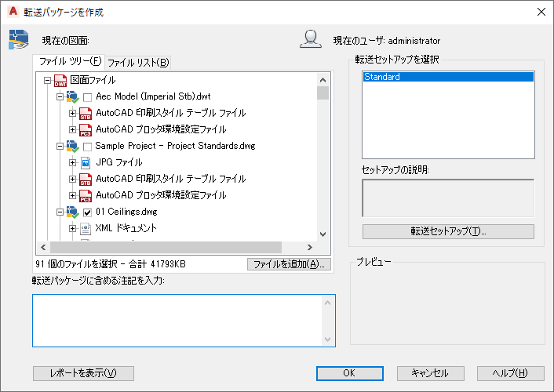Click the AutoCAD logo in title bar
The width and height of the screenshot is (554, 392).
pos(13,11)
